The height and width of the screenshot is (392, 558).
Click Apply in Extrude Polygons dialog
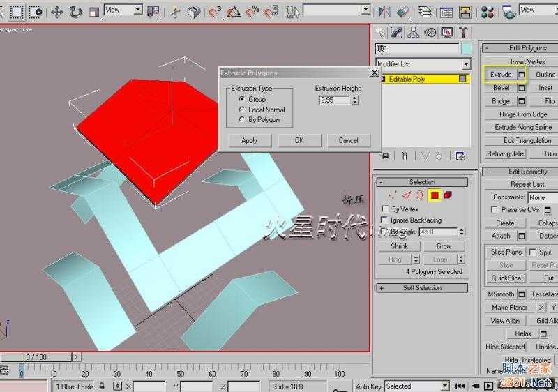click(x=249, y=140)
